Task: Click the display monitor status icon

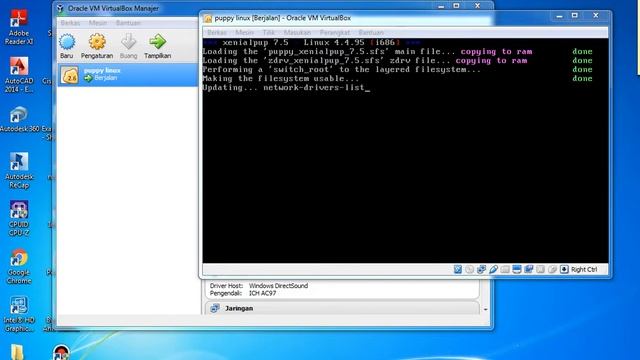Action: click(517, 269)
